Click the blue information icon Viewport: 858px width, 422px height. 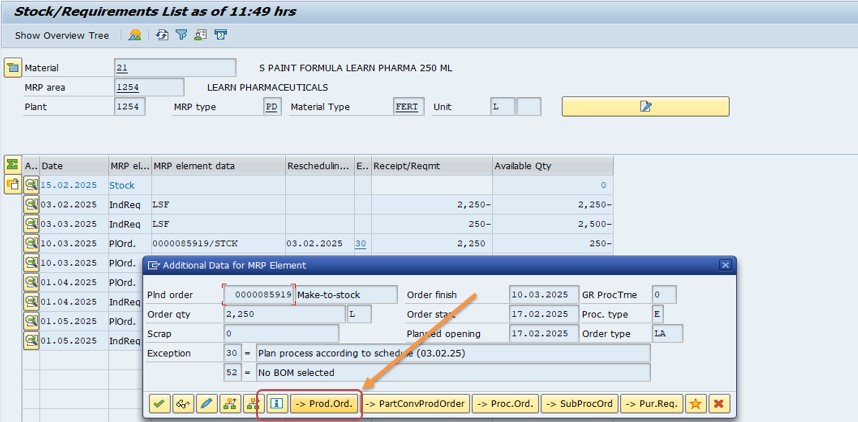tap(277, 404)
